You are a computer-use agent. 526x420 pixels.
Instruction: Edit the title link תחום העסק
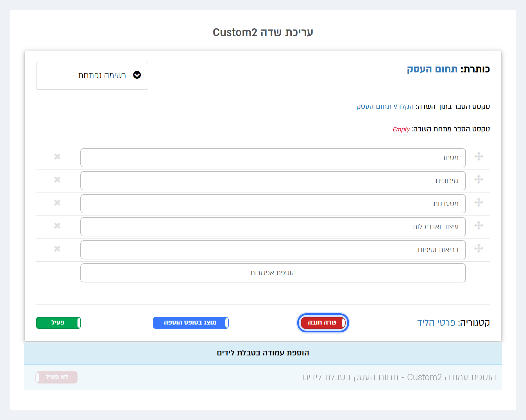pos(432,69)
